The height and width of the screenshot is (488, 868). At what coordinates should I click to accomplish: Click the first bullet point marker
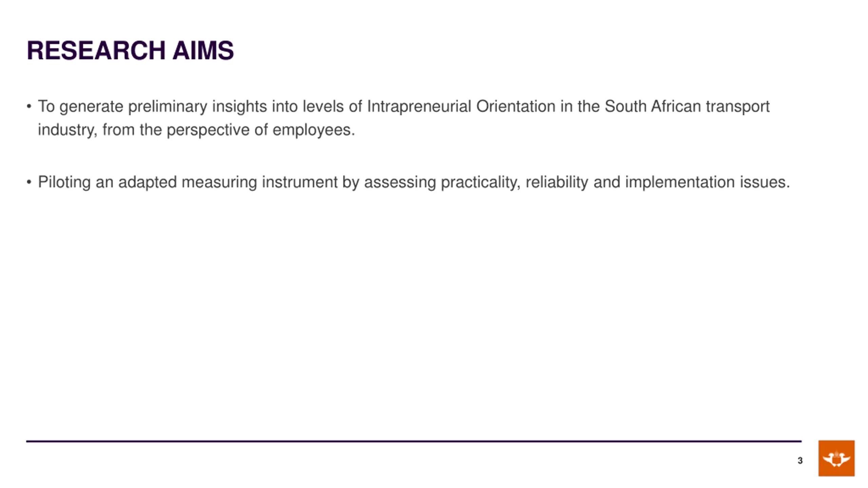pyautogui.click(x=29, y=106)
